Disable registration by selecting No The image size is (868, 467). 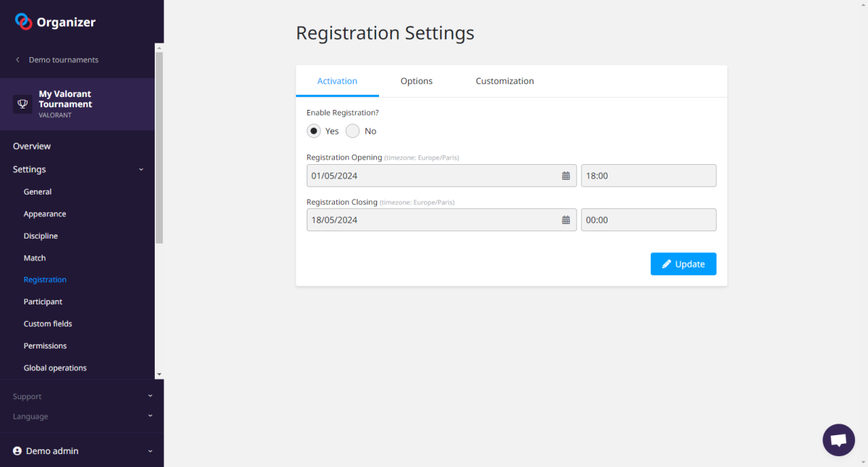[x=352, y=131]
